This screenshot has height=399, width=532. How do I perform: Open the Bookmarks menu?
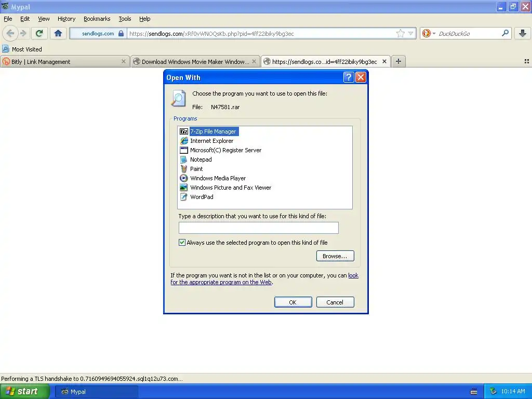point(97,19)
